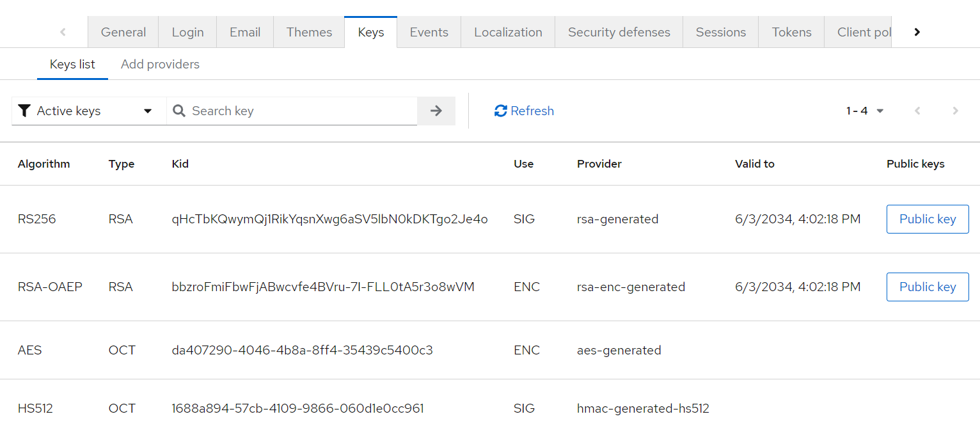Image resolution: width=980 pixels, height=437 pixels.
Task: View Public key for RS256 key
Action: [927, 219]
